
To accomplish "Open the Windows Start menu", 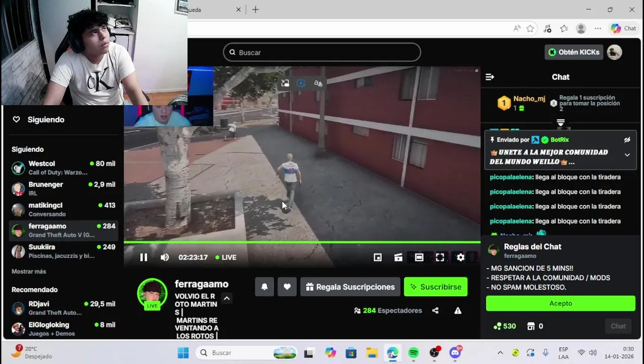I will coord(183,353).
